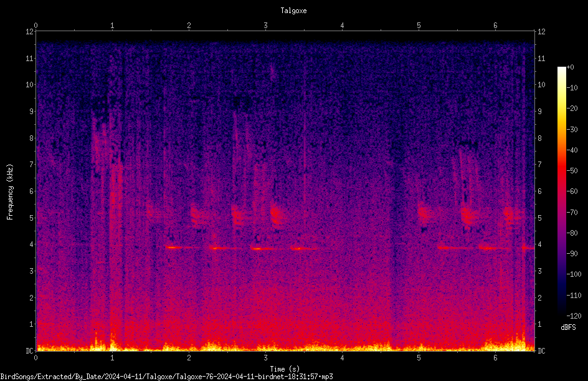This screenshot has height=381, width=588.
Task: Click the color scale bar near -50
Action: pos(561,171)
